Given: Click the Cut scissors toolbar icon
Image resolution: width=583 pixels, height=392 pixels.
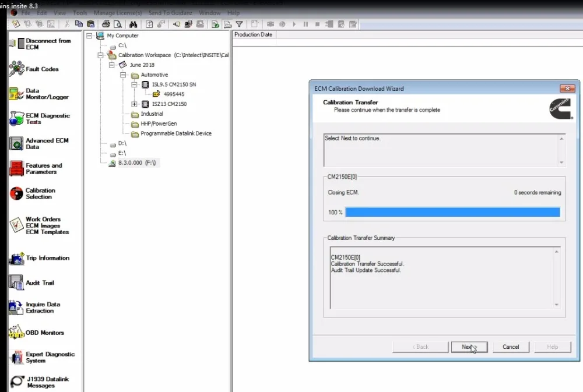Looking at the screenshot, I should tap(67, 24).
